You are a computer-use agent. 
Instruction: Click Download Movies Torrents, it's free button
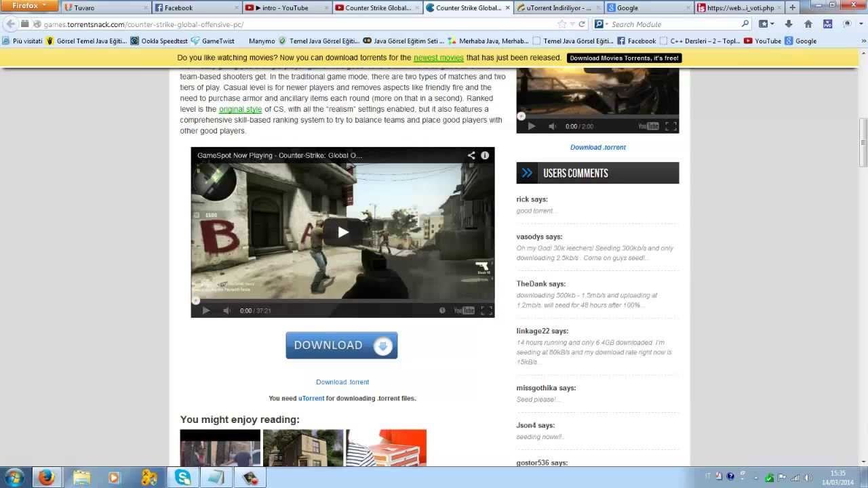(x=624, y=58)
